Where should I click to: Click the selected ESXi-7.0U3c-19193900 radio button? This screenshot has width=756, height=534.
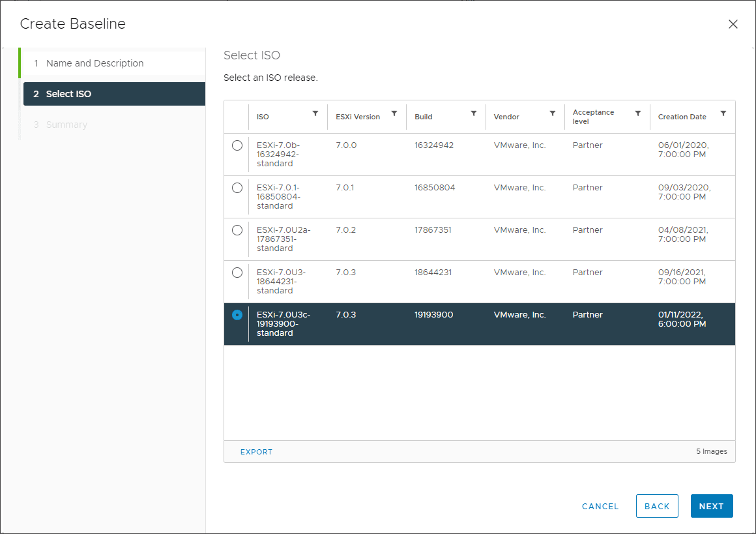[x=237, y=315]
